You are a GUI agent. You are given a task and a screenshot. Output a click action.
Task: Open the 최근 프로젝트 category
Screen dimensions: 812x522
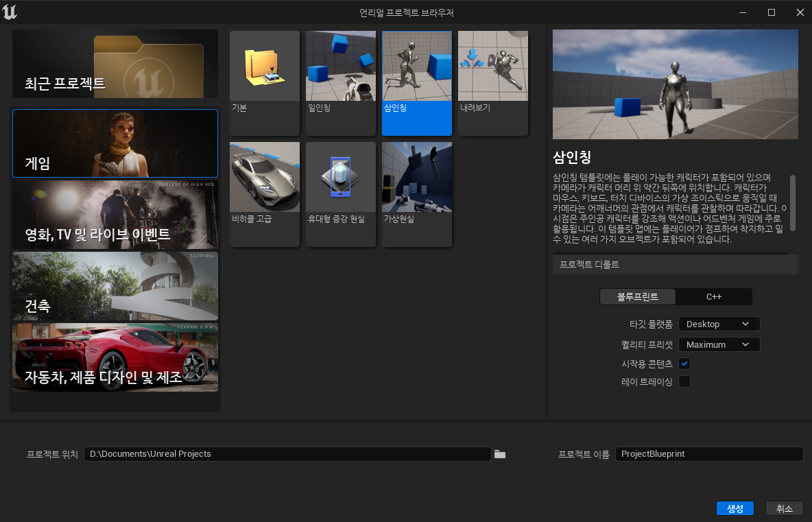[x=115, y=64]
